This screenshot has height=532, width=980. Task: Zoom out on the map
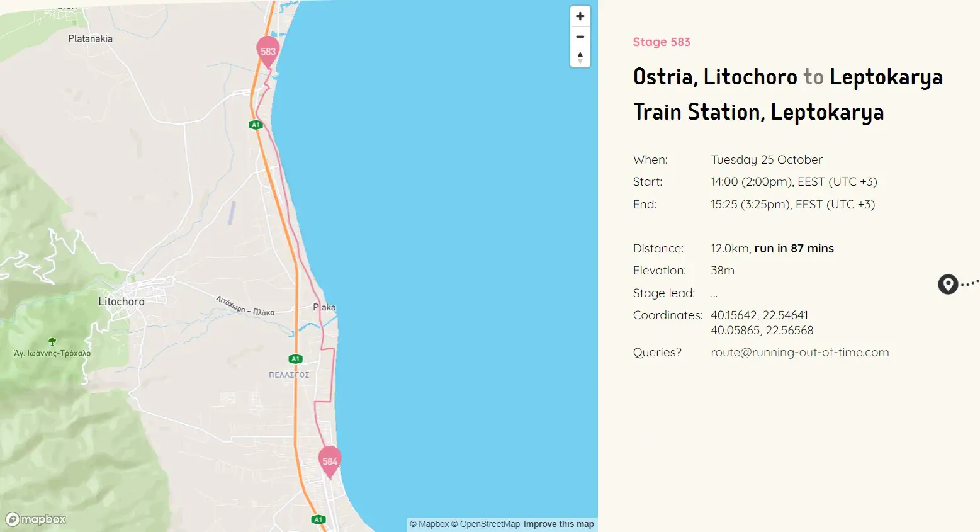click(580, 37)
